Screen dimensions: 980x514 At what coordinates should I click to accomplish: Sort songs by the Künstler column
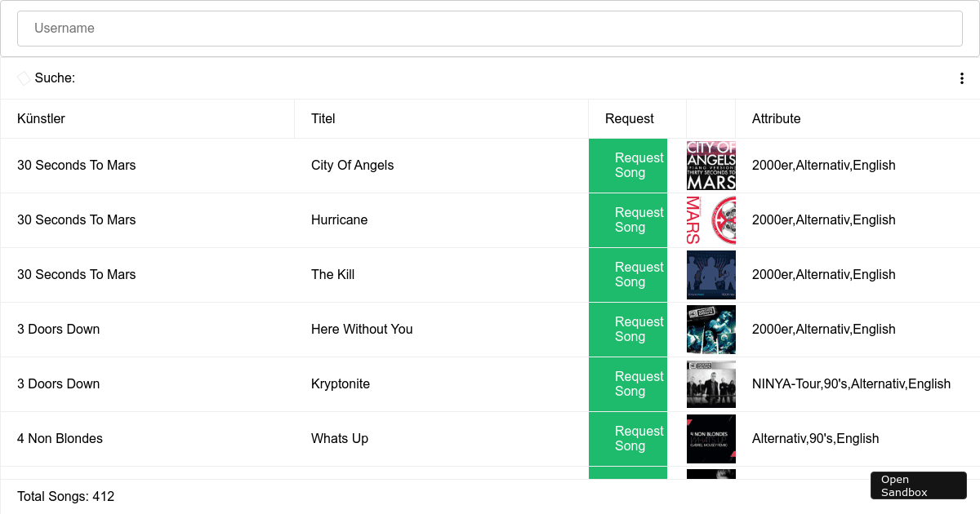click(x=41, y=118)
